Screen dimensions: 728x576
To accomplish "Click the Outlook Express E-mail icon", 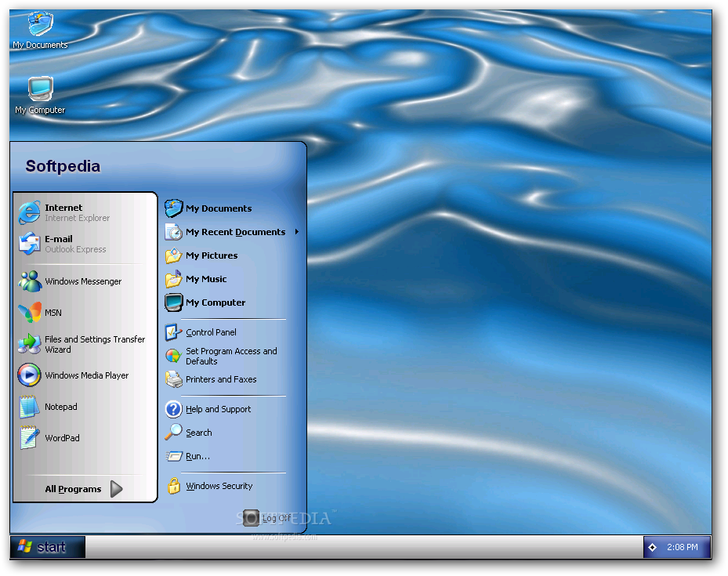I will click(29, 244).
